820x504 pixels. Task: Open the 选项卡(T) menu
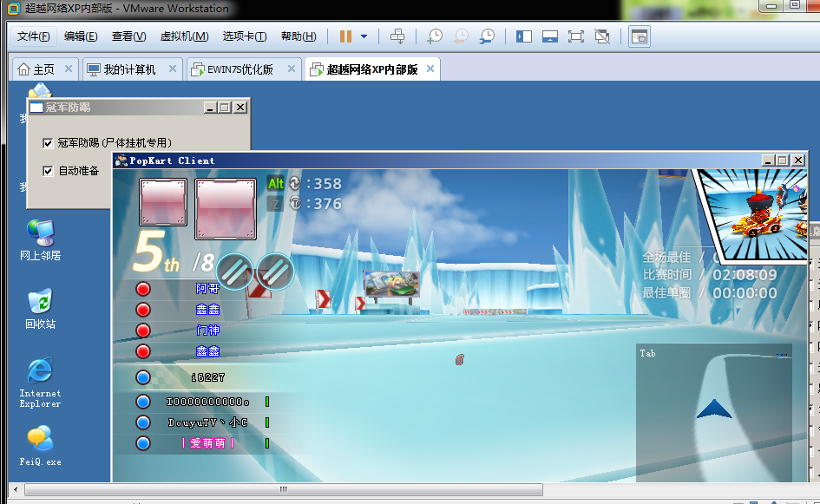pyautogui.click(x=244, y=36)
